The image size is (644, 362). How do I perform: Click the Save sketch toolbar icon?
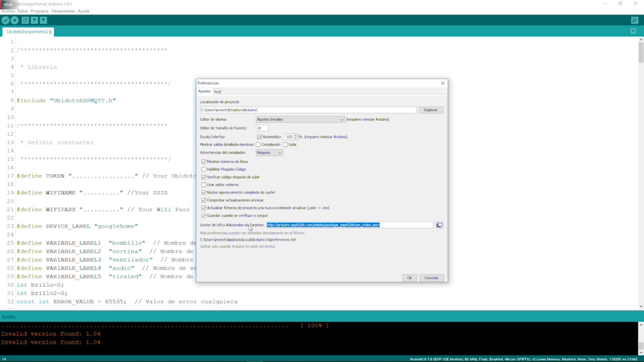click(43, 20)
